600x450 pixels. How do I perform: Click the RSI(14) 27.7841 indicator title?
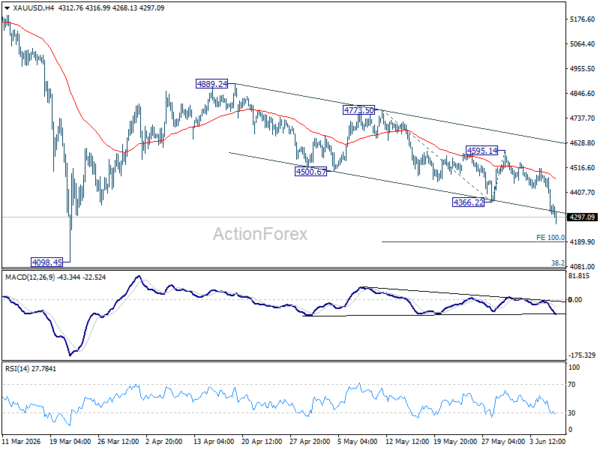(31, 369)
